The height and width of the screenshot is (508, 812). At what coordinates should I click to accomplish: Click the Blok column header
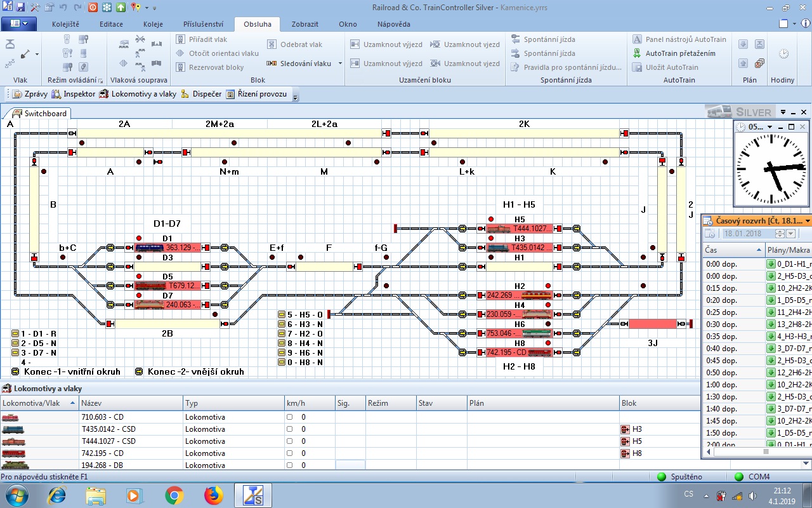(x=660, y=403)
